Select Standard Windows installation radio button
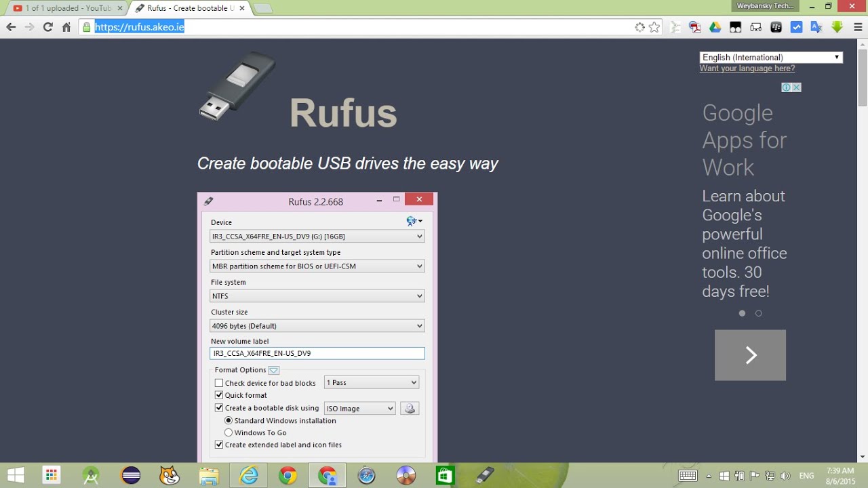 click(229, 420)
